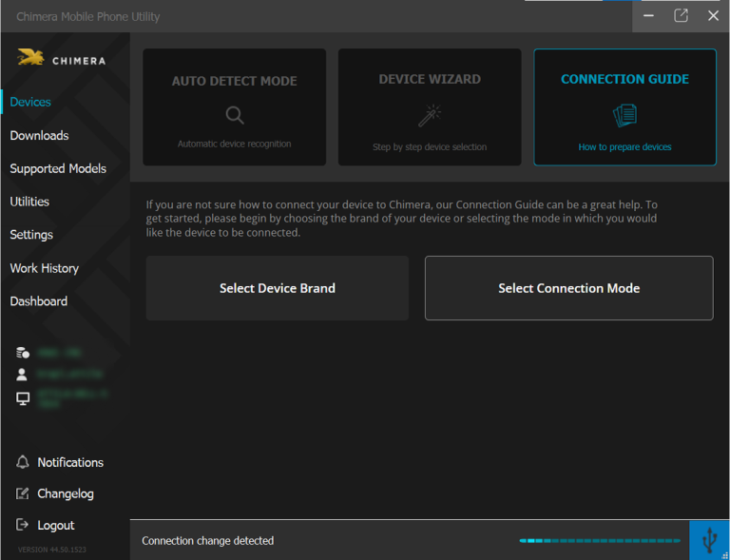Click the connection progress bar in status bar
Viewport: 730px width, 560px height.
pyautogui.click(x=600, y=540)
